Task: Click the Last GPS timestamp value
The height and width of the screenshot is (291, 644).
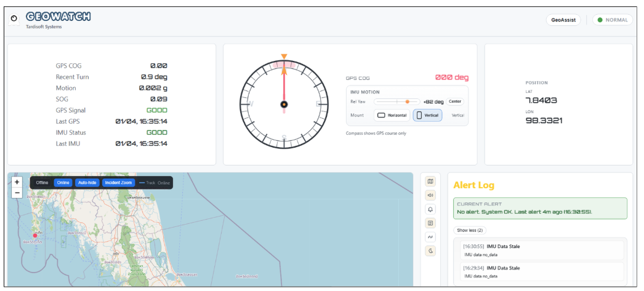Action: 141,121
